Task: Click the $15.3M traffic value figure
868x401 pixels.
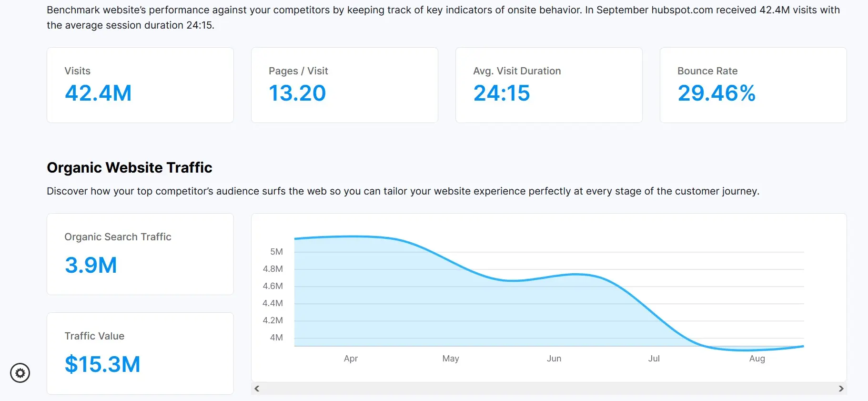Action: tap(102, 364)
